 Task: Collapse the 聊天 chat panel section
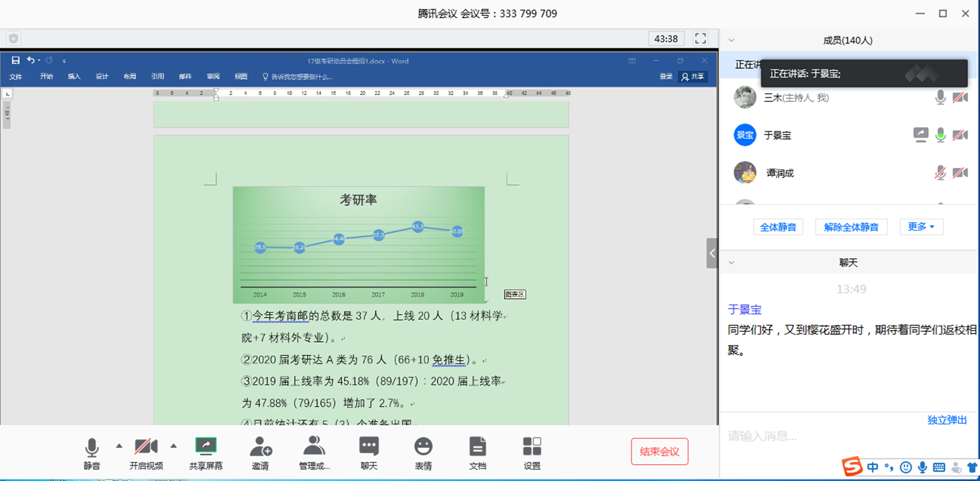point(731,263)
